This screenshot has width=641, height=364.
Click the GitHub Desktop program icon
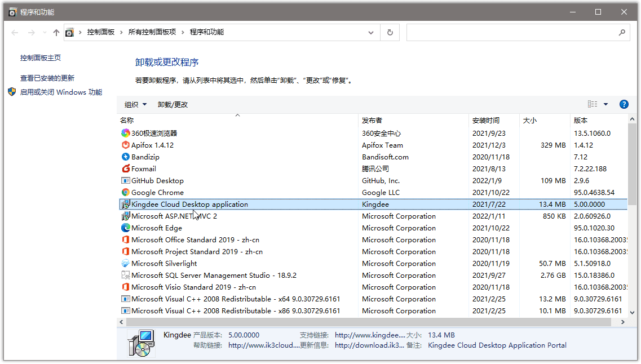click(x=125, y=180)
